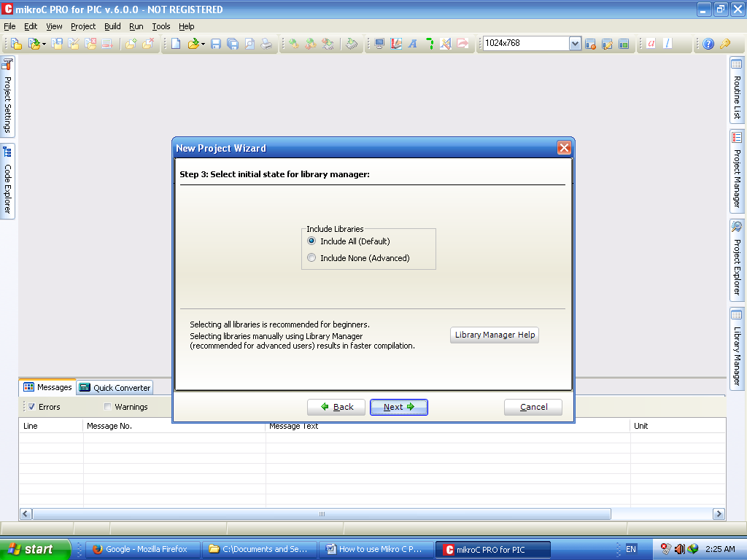Switch to the Messages tab
Image resolution: width=747 pixels, height=560 pixels.
[x=47, y=387]
